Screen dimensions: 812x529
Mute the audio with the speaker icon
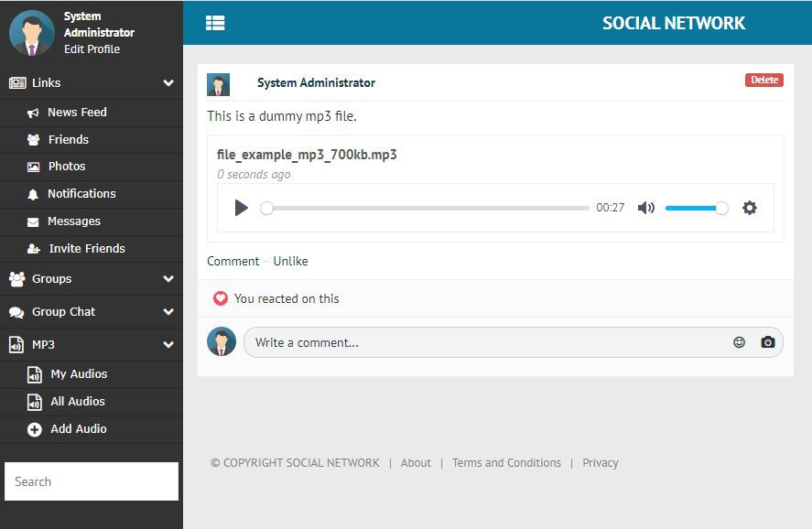645,208
